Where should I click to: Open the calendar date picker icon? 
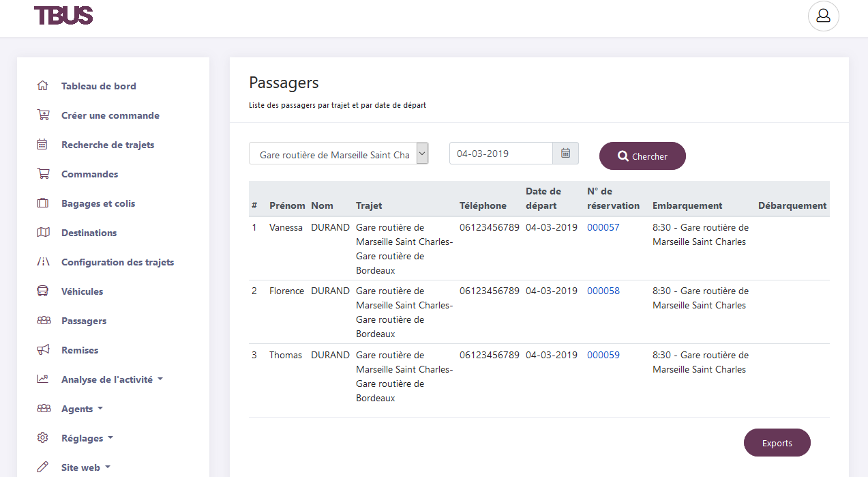tap(565, 154)
